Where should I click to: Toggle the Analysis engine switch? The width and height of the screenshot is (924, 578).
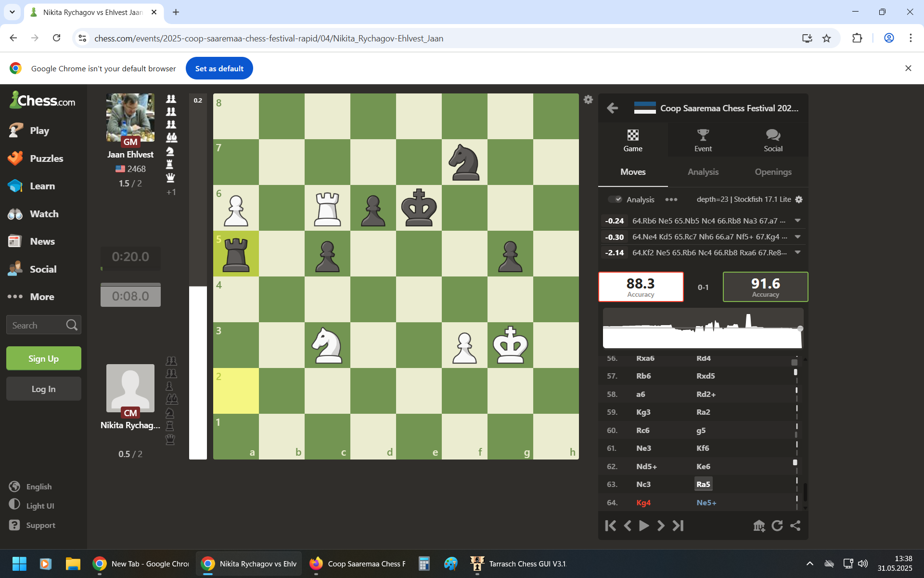615,199
